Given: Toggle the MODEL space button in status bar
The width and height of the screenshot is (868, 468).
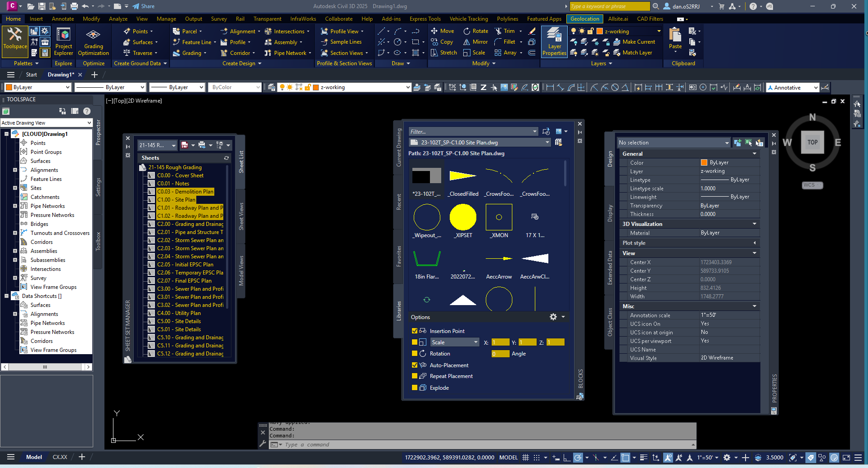Looking at the screenshot, I should click(508, 457).
